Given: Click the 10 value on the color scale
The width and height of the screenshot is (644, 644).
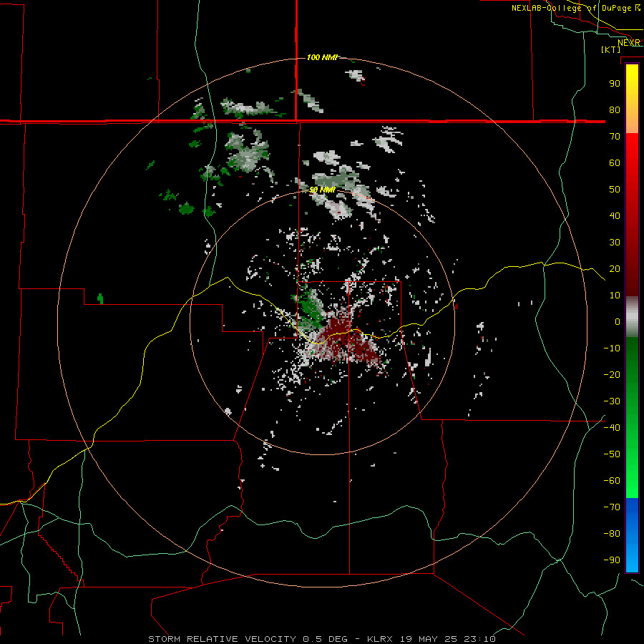Looking at the screenshot, I should [x=615, y=296].
